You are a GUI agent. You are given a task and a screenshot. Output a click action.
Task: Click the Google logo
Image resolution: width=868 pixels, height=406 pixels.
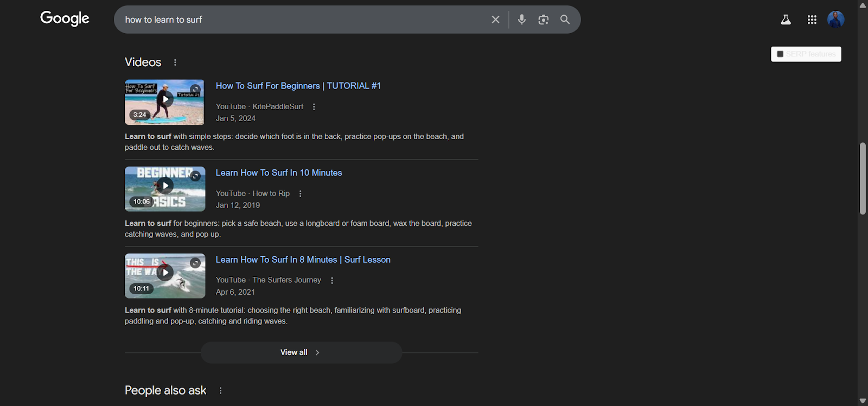(x=65, y=18)
